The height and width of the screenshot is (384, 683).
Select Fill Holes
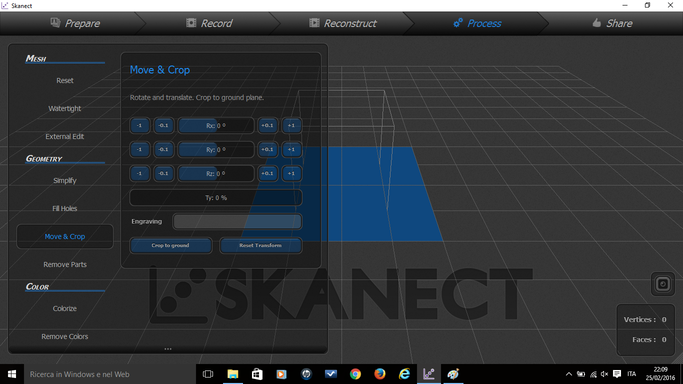(64, 209)
